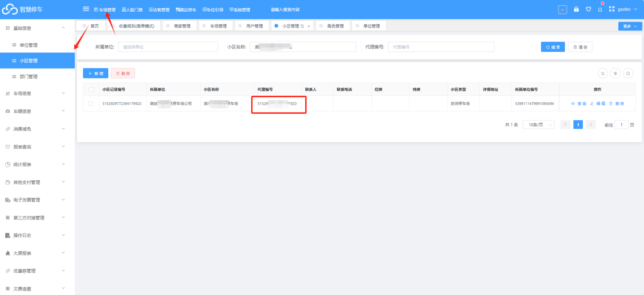Open the 访客管理 top menu
Screen dimensions: 644x295
(159, 10)
